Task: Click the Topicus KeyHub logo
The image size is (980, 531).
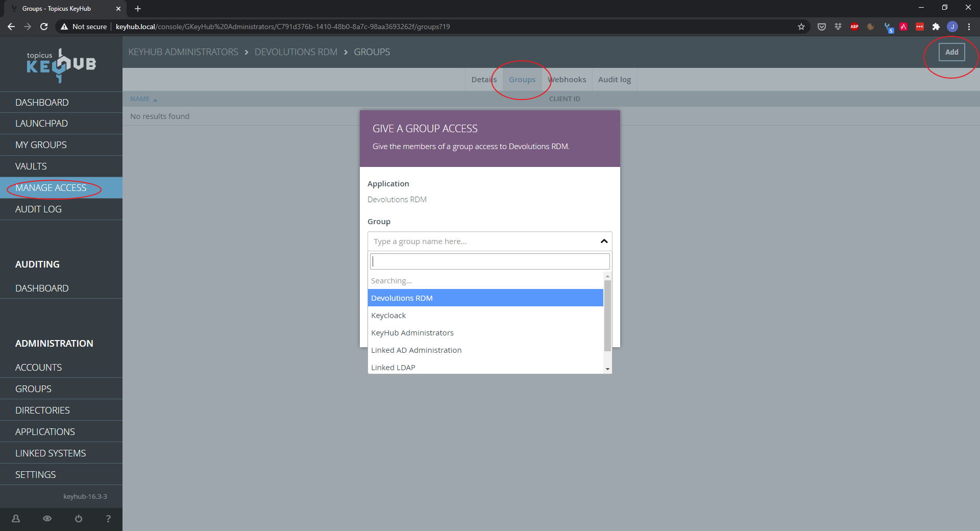Action: click(61, 65)
